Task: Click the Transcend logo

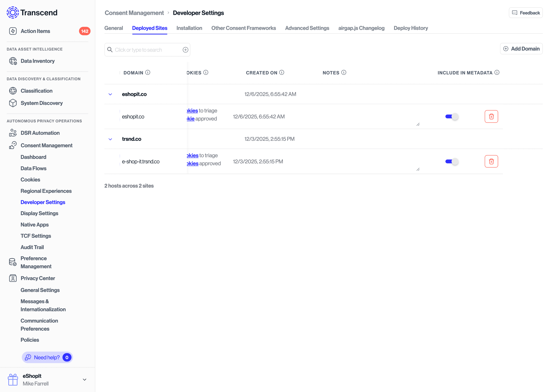Action: 32,12
